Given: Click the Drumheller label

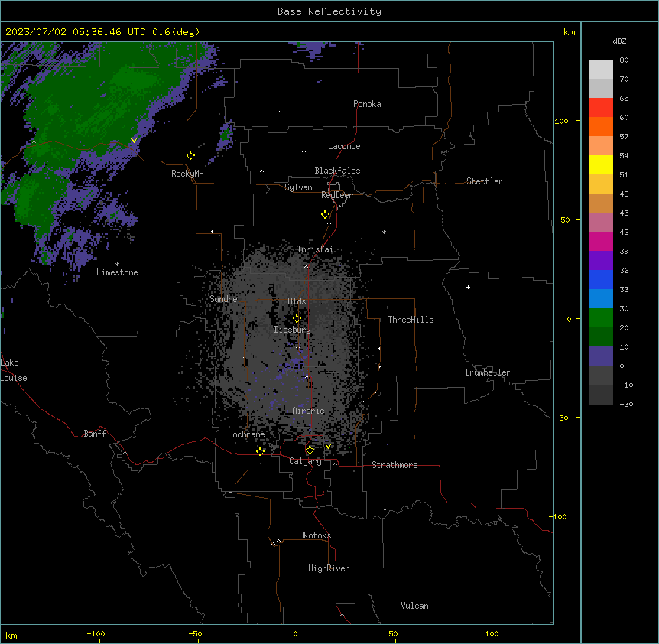Looking at the screenshot, I should pyautogui.click(x=488, y=372).
